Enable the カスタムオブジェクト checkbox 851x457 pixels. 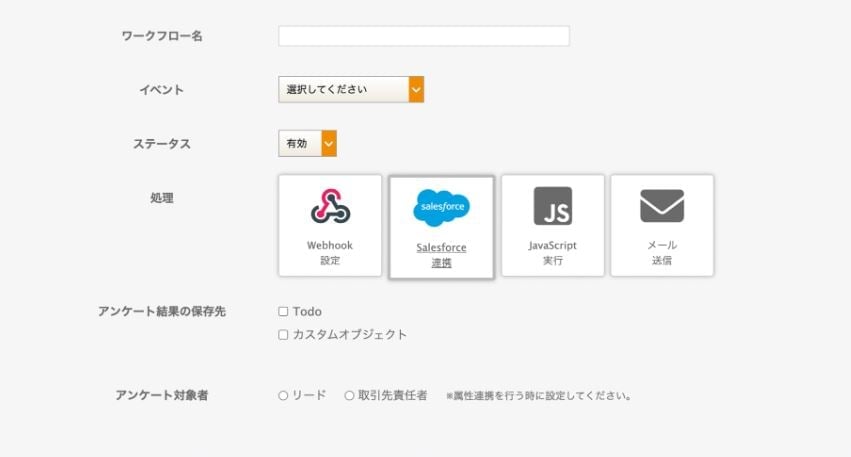pyautogui.click(x=283, y=335)
